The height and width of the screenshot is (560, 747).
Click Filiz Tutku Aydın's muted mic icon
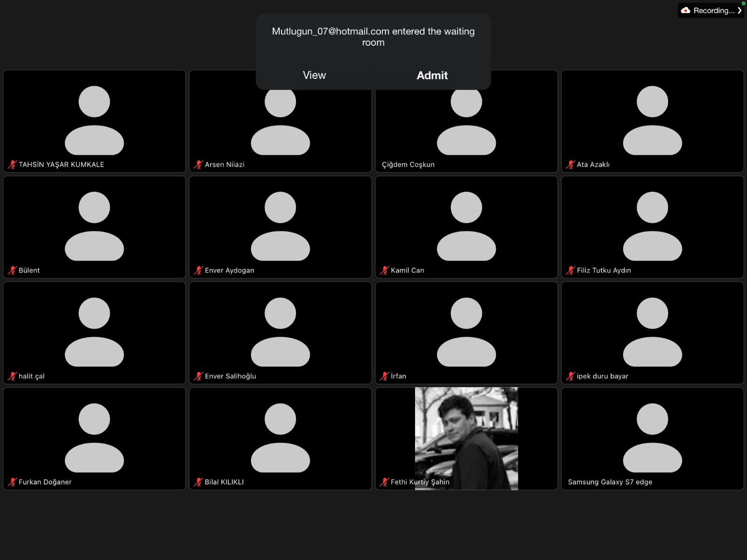(x=570, y=271)
